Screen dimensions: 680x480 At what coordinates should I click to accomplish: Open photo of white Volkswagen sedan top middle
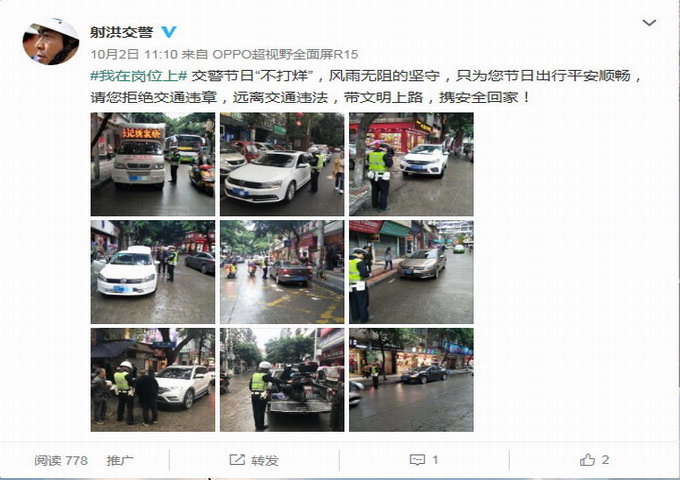pyautogui.click(x=282, y=164)
